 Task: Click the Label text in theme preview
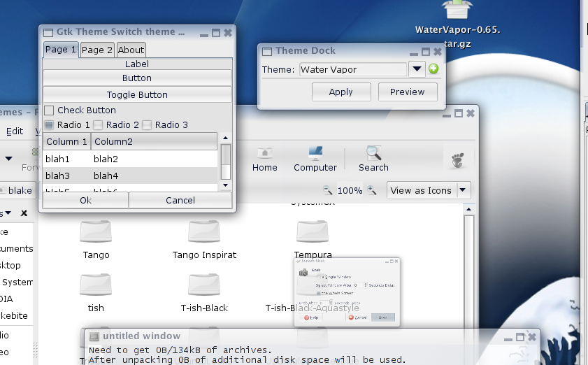click(x=137, y=64)
